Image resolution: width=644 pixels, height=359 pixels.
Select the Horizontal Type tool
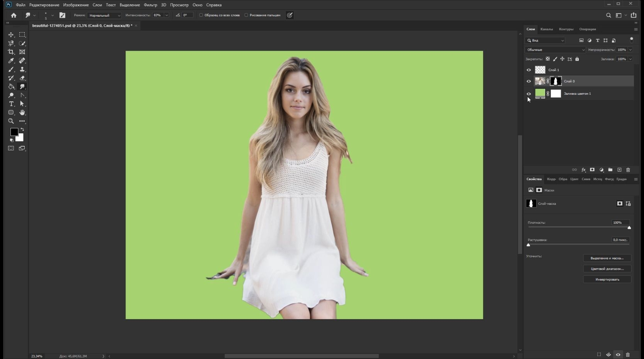[11, 104]
